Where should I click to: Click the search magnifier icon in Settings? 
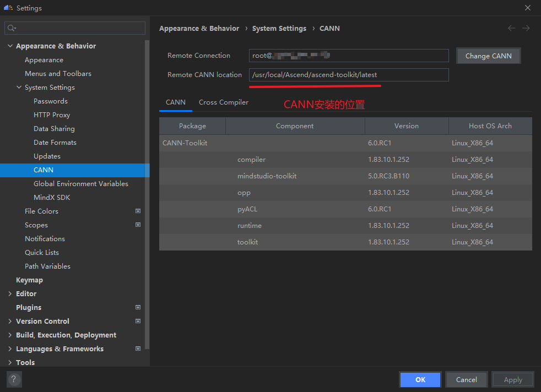pyautogui.click(x=12, y=28)
